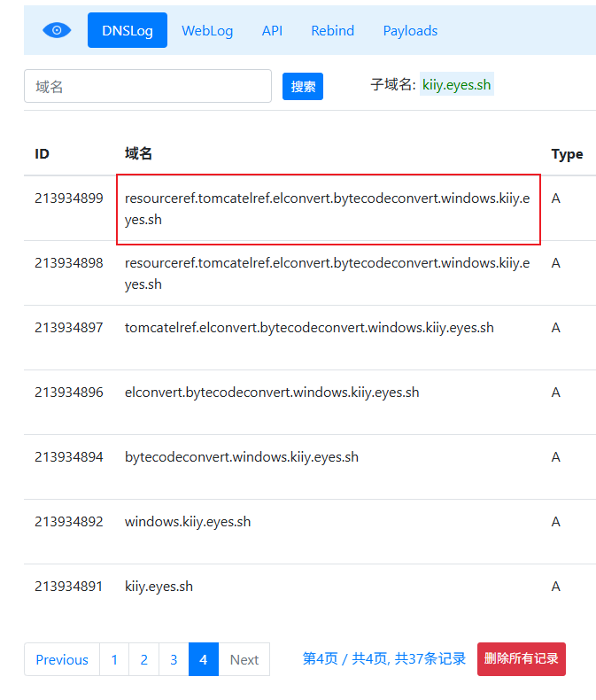
Task: Jump to page 1 of records
Action: click(114, 659)
